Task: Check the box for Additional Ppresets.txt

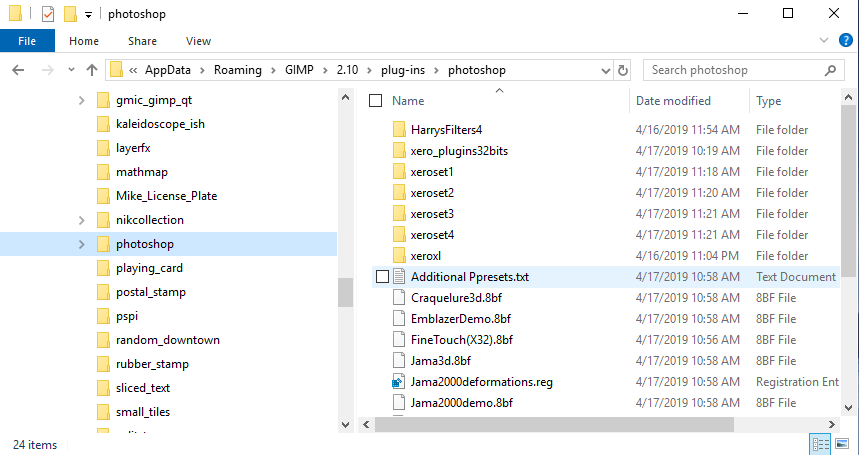Action: point(382,277)
